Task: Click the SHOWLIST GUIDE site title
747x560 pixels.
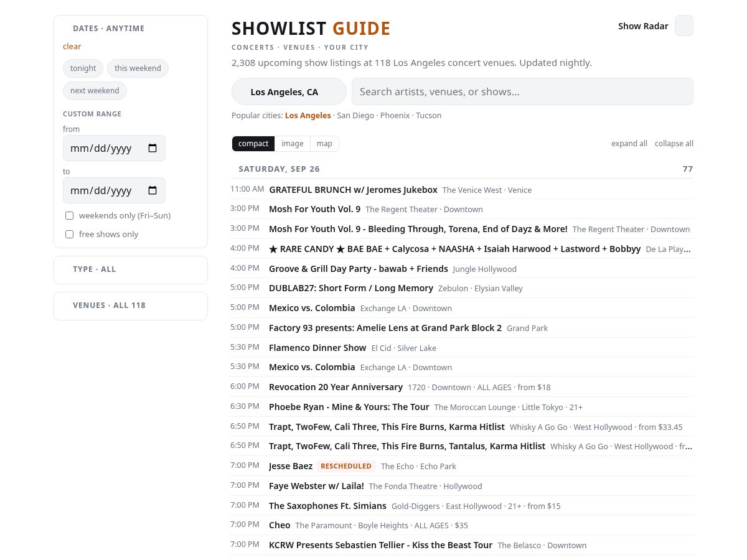Action: pos(311,29)
